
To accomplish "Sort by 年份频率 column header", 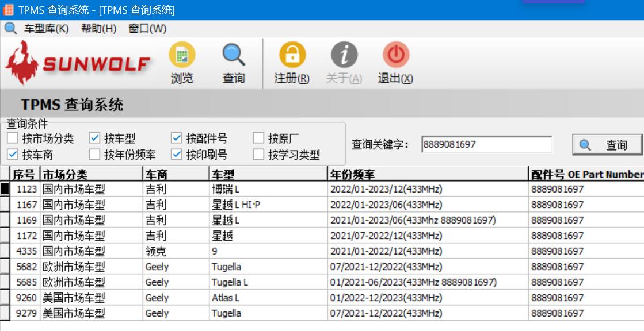I will tap(427, 174).
